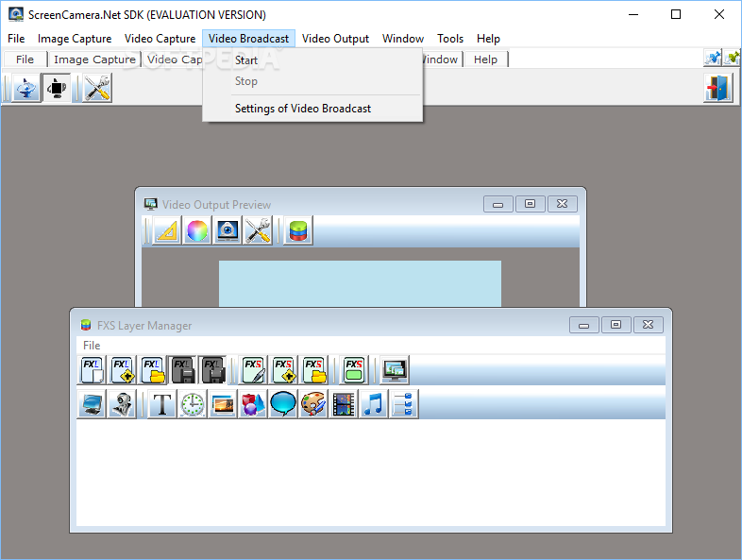Add a speech bubble layer icon
The image size is (742, 560).
click(x=283, y=404)
